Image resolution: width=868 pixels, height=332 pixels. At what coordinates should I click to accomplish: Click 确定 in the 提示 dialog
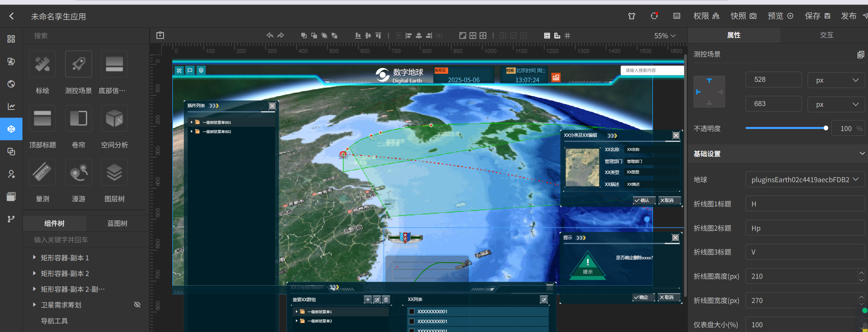click(643, 297)
